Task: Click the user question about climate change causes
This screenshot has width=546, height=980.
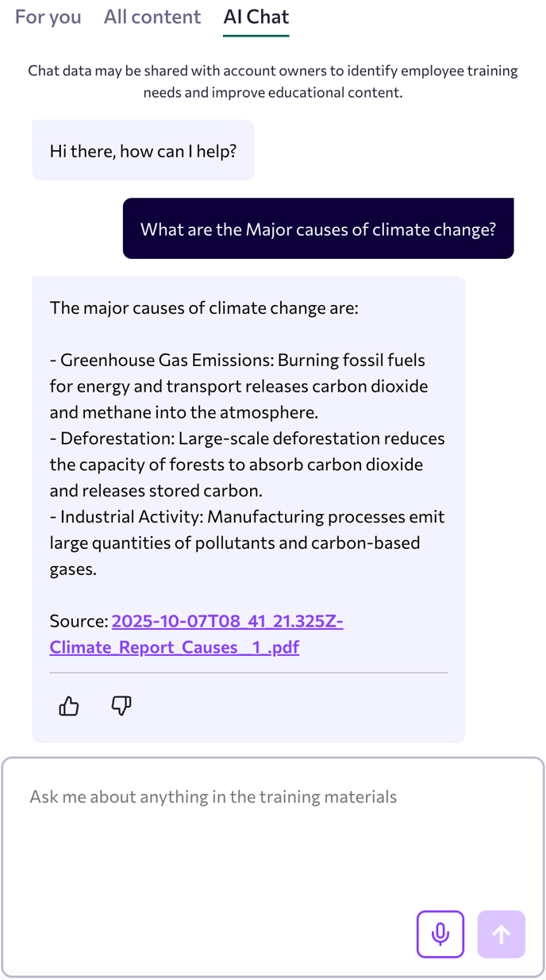Action: 317,229
